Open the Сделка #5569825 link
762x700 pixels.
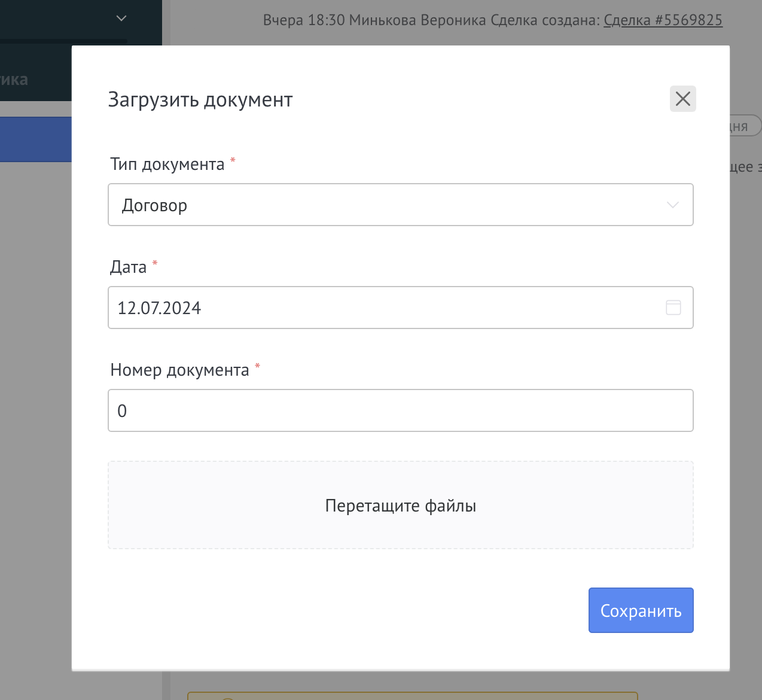pyautogui.click(x=663, y=20)
